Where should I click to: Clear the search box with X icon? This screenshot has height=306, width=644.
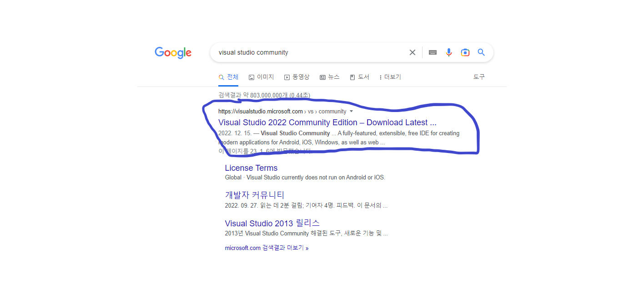[x=413, y=52]
